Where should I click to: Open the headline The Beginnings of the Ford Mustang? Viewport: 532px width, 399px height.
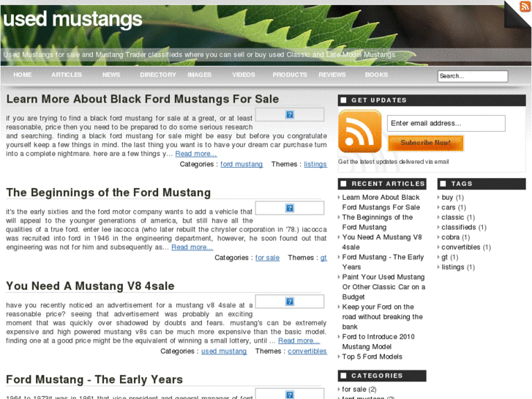tap(108, 193)
